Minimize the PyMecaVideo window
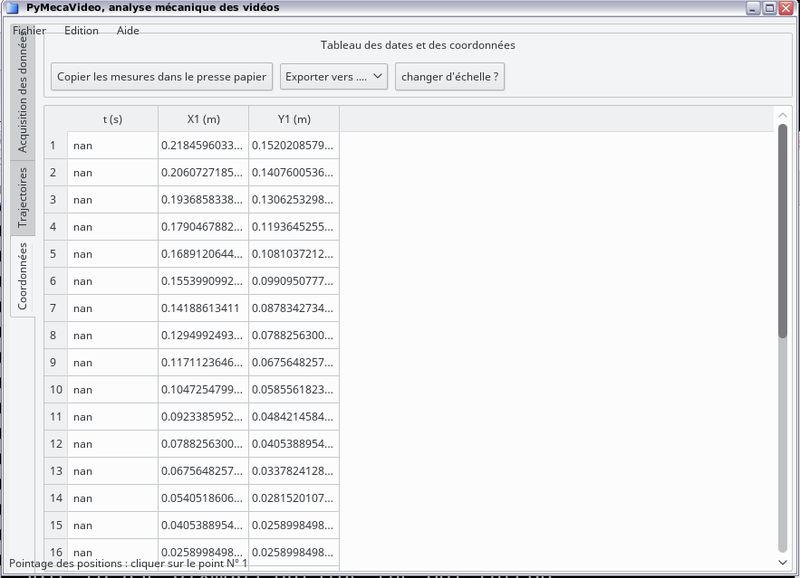This screenshot has width=800, height=578. (753, 8)
